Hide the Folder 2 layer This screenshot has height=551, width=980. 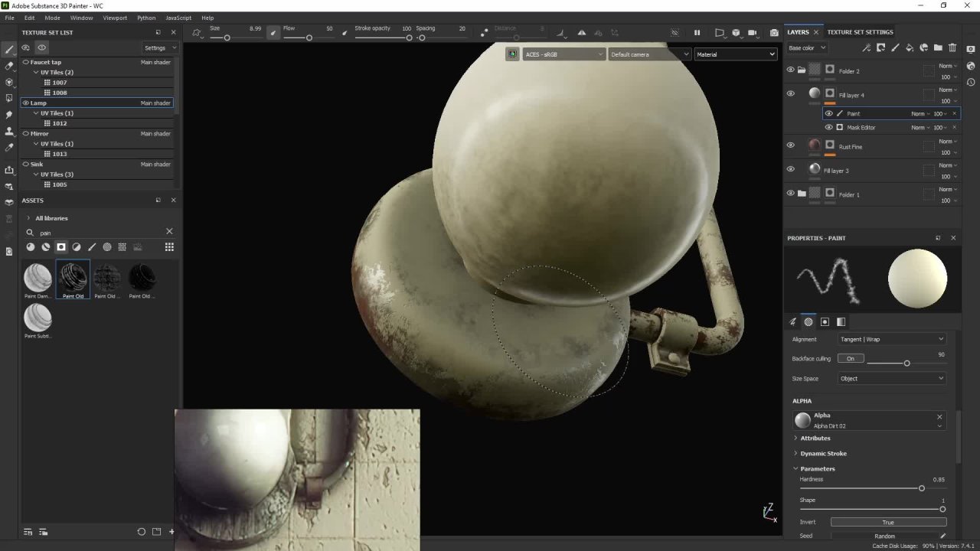[x=790, y=70]
